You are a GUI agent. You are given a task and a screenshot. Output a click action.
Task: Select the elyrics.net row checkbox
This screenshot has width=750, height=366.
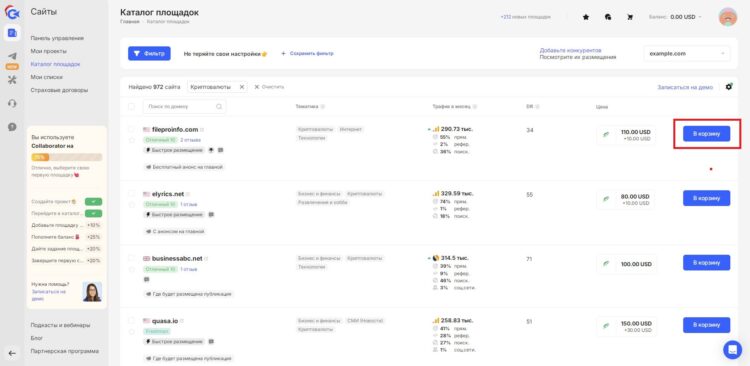(131, 194)
